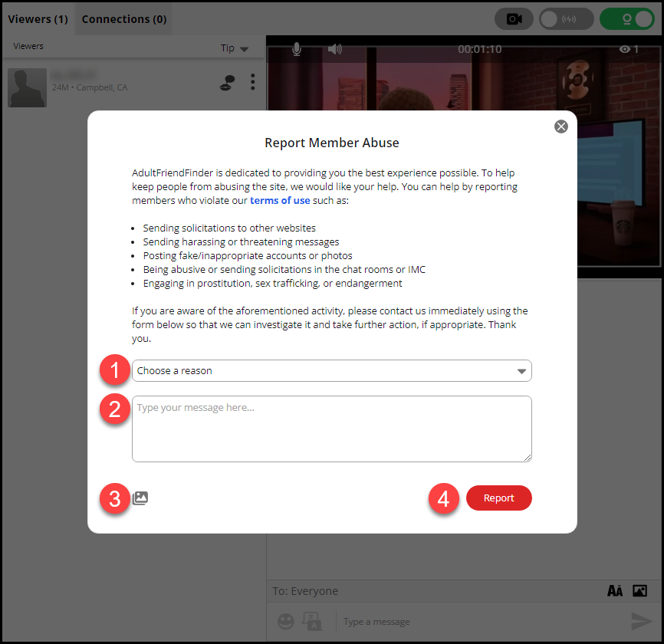Toggle the speaker volume icon
Viewport: 664px width, 644px height.
(334, 49)
